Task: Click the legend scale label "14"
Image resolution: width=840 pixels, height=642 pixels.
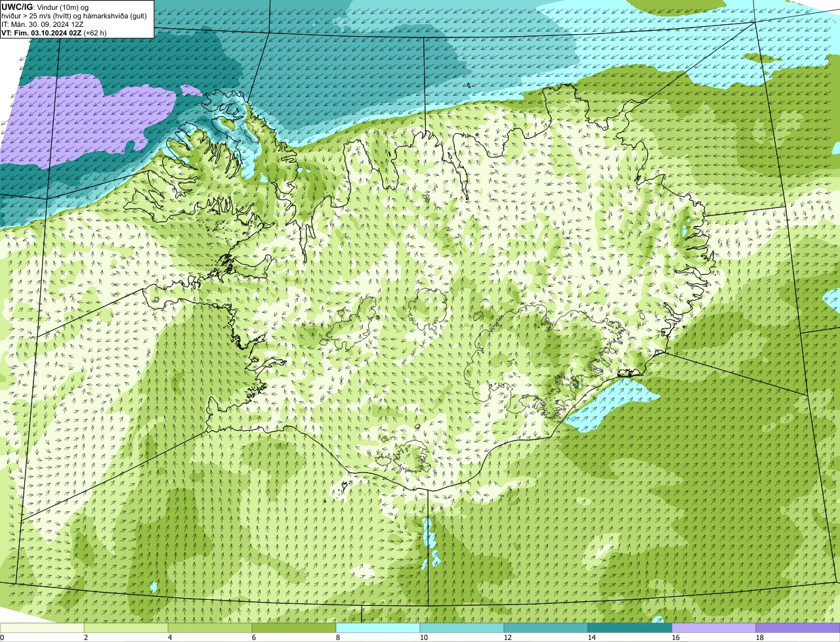Action: click(x=592, y=637)
